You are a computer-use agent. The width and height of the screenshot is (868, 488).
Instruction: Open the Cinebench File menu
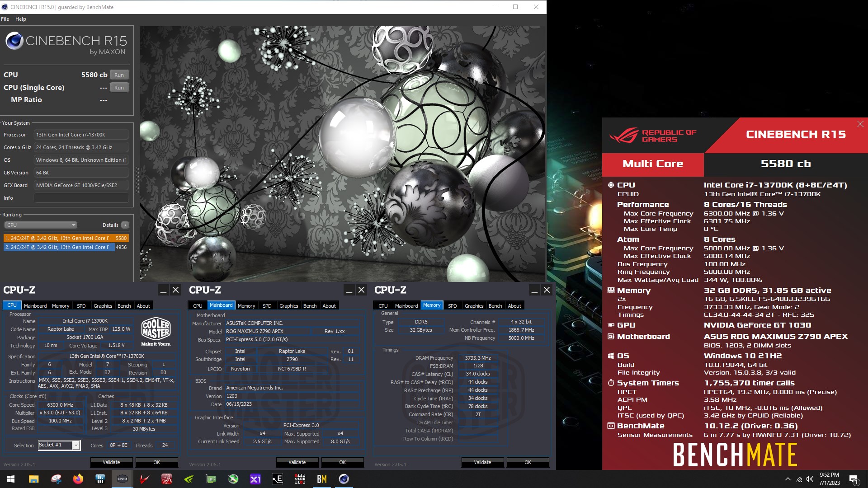(5, 19)
